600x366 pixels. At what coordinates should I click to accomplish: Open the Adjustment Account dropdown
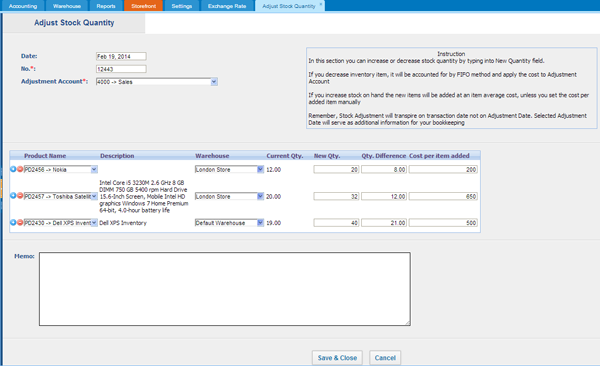click(x=214, y=82)
